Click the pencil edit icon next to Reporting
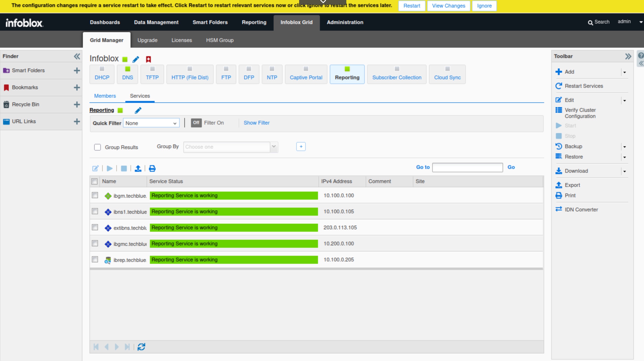The image size is (644, 361). tap(138, 110)
